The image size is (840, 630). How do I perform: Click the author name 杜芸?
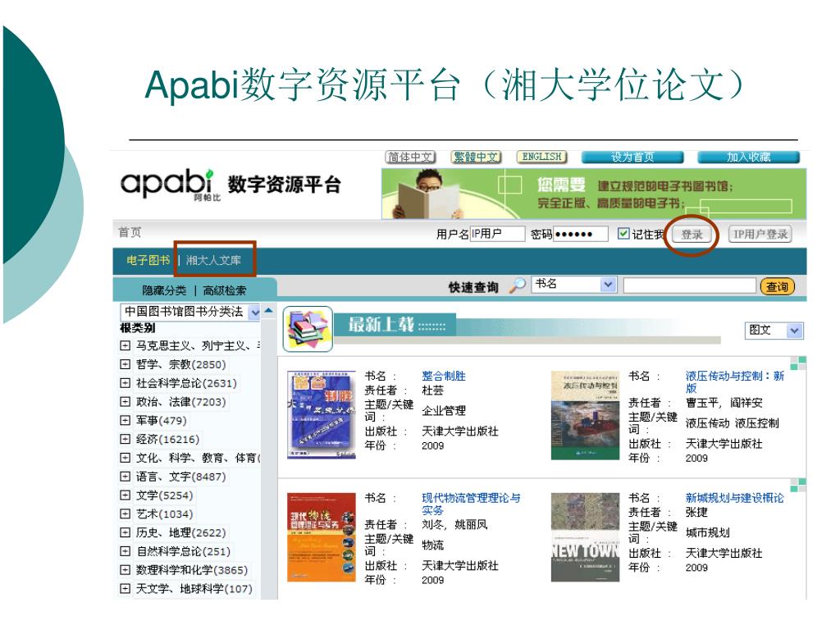click(432, 390)
